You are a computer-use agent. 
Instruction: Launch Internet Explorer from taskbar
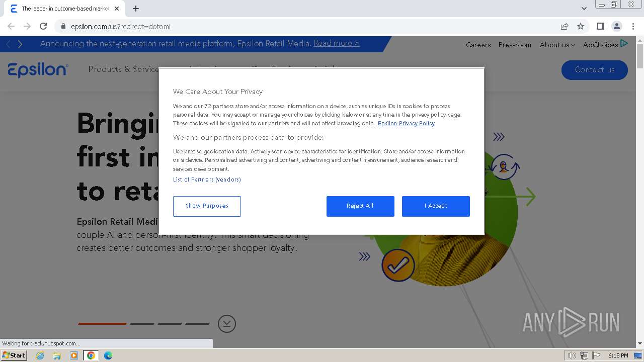pos(40,355)
